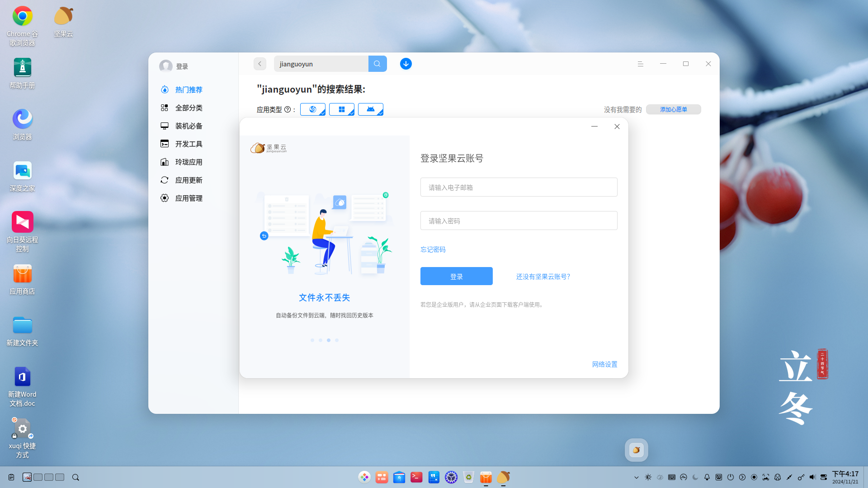Viewport: 868px width, 488px height.
Task: Click the search magnifier button in app store
Action: (377, 64)
